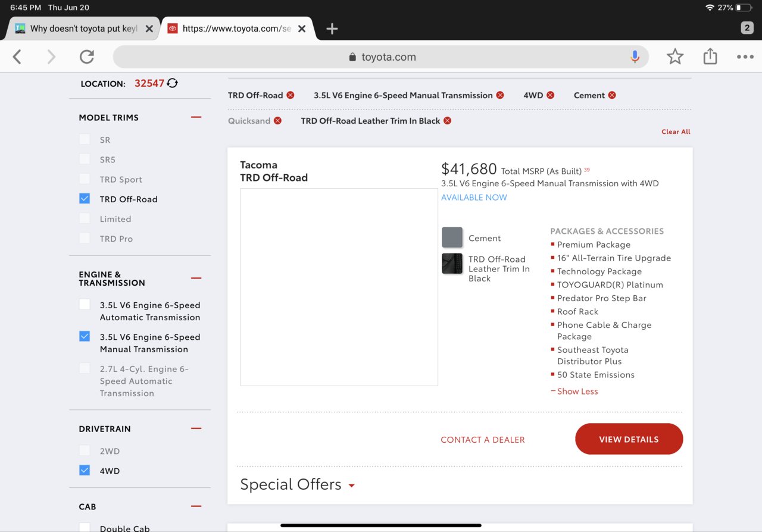The width and height of the screenshot is (762, 532).
Task: Open the Tacoma vehicle image placeholder
Action: [x=339, y=287]
